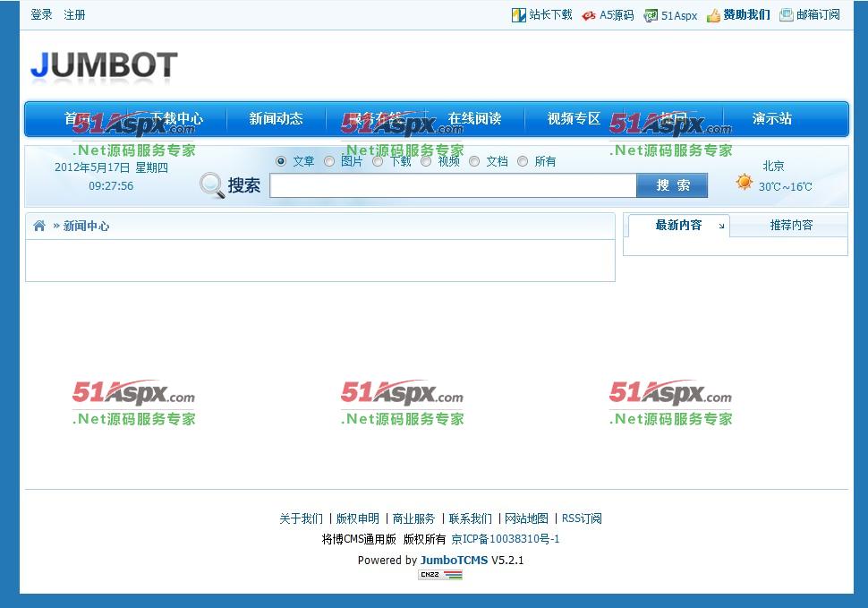Click the CNZZ statistics badge
Screen dimensions: 868x608
click(440, 575)
